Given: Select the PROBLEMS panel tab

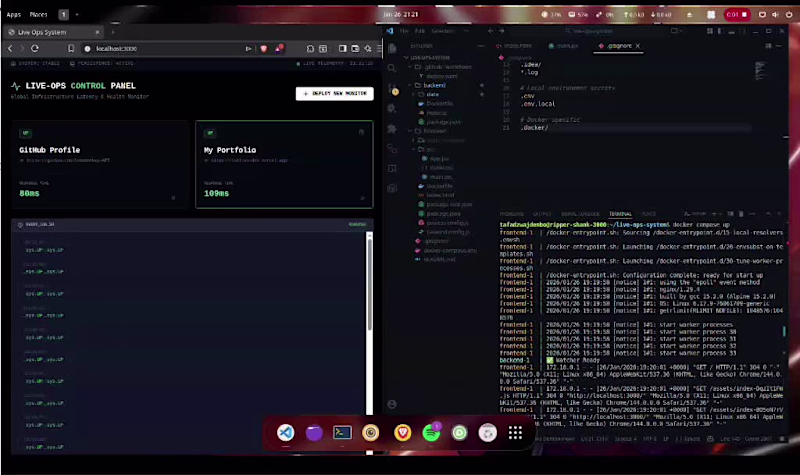Looking at the screenshot, I should coord(512,214).
